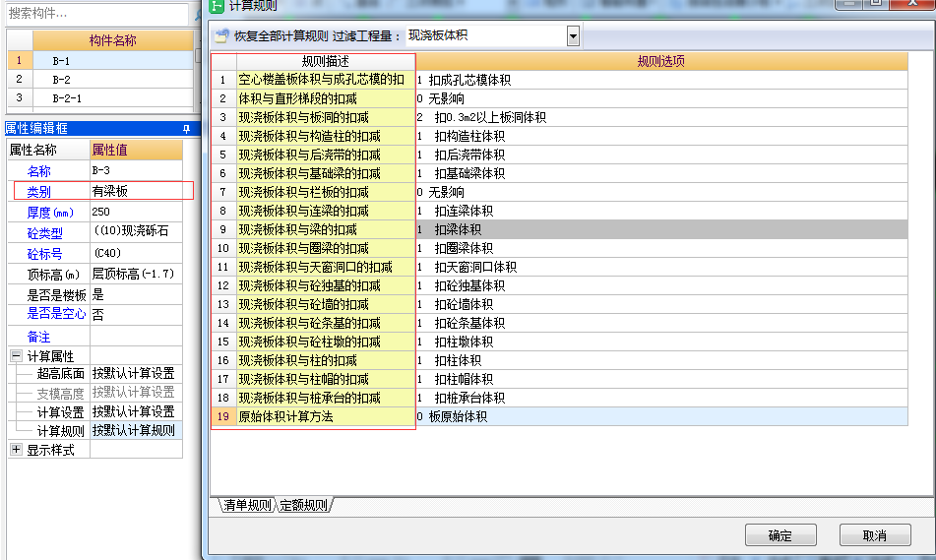
Task: Select rule 现浇板体积与连梁的扣减
Action: pyautogui.click(x=326, y=211)
